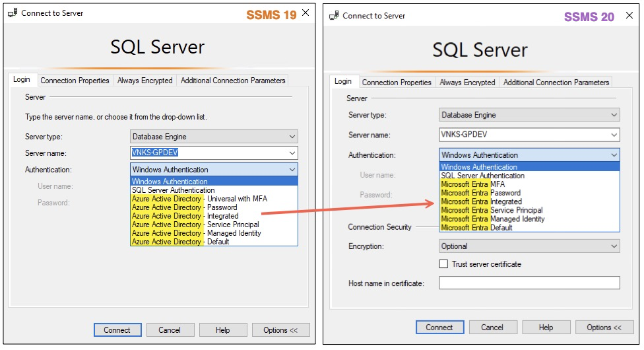
Task: Switch to Connection Properties tab in SSMS 19
Action: (x=75, y=81)
